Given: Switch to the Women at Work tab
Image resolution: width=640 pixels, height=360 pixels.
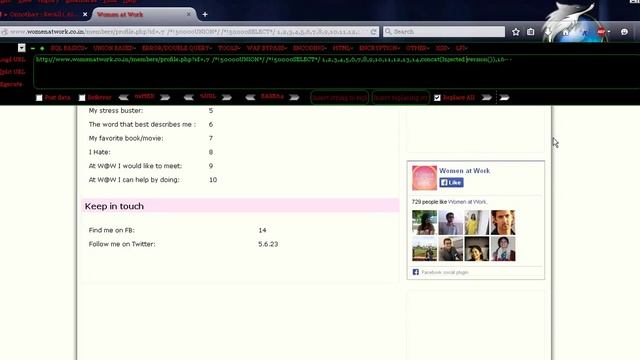Looking at the screenshot, I should (x=144, y=14).
